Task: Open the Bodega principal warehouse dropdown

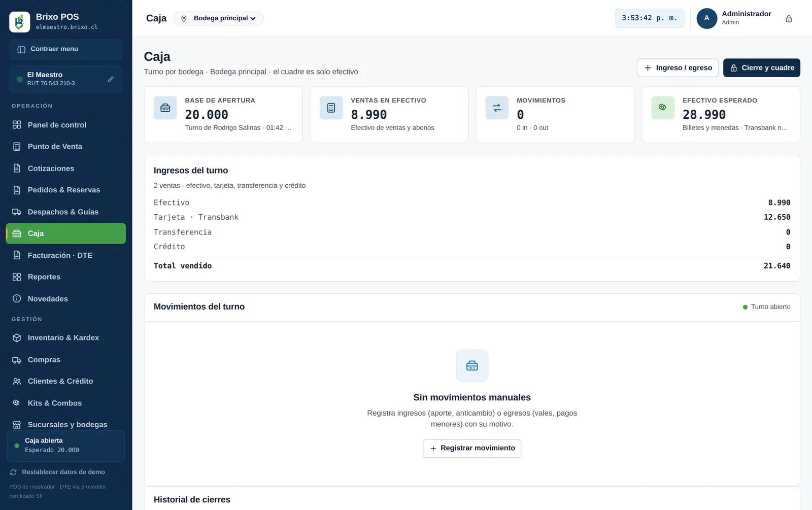Action: (x=219, y=18)
